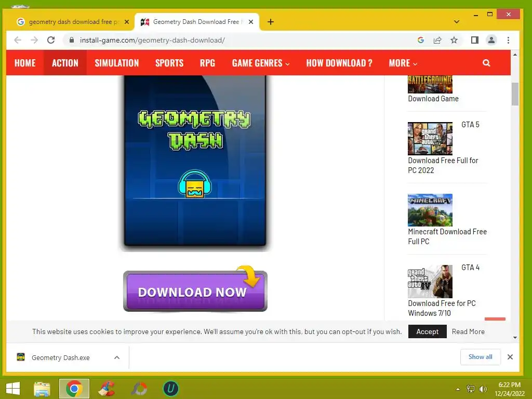Expand the MORE dropdown menu
Image resolution: width=532 pixels, height=399 pixels.
(403, 63)
